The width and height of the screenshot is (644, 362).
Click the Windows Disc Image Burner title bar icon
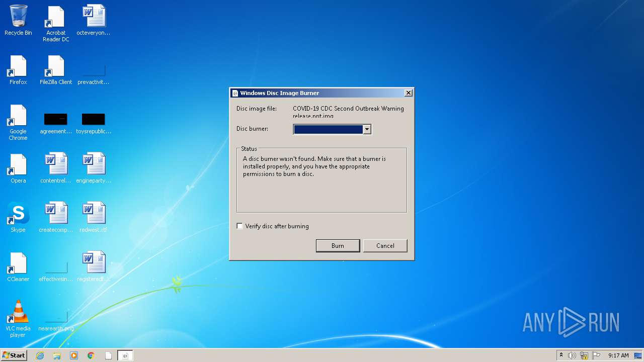(x=235, y=93)
